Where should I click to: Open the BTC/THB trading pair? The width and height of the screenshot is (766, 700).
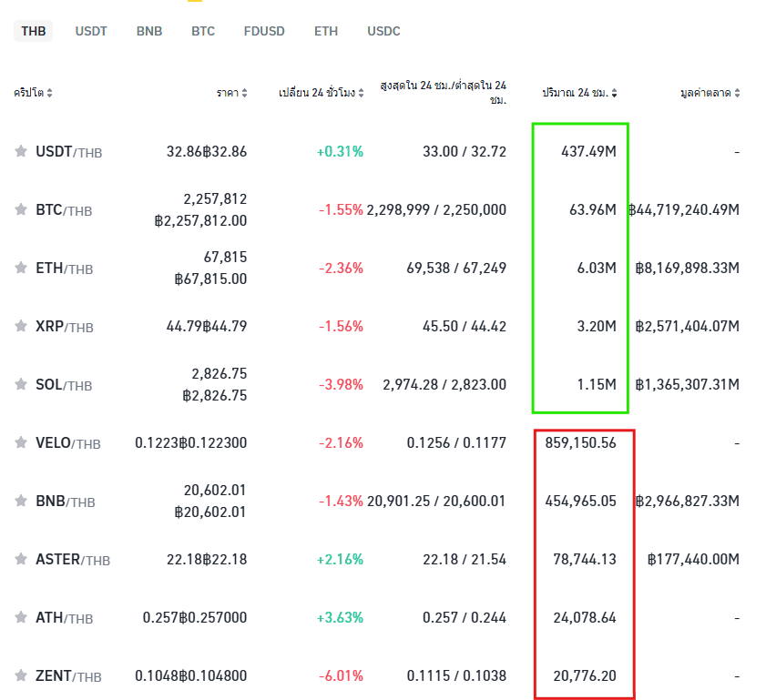64,210
